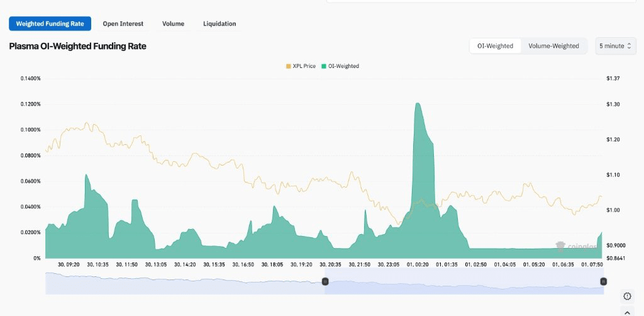Hide the XPL Price legend label
Image resolution: width=644 pixels, height=316 pixels.
(304, 66)
